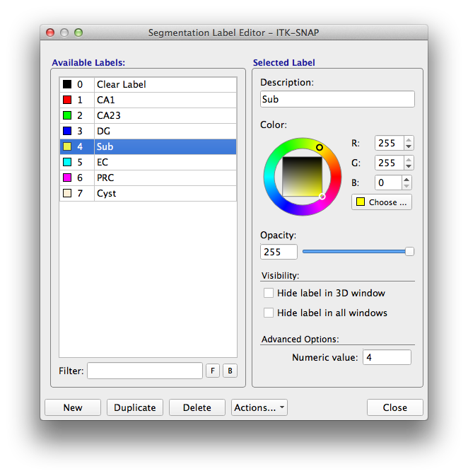Decrease the R value with down arrow
The image size is (468, 476).
click(409, 146)
